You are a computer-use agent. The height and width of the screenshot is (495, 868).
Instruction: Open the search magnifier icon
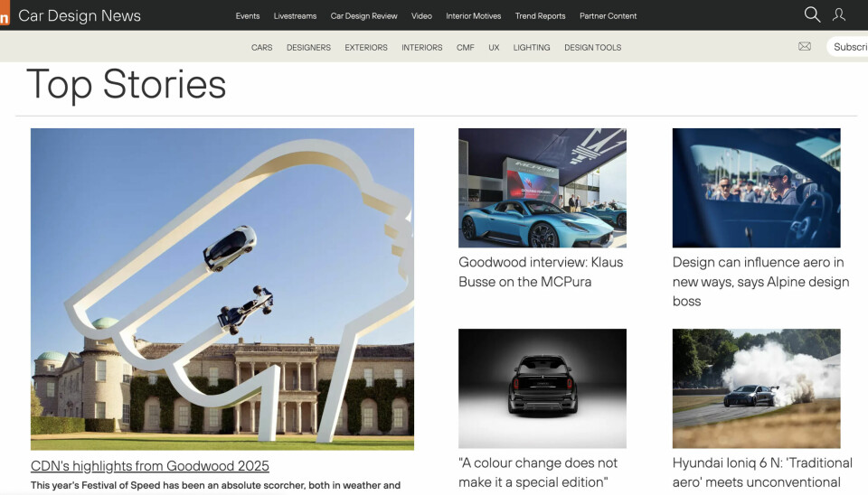pos(812,15)
